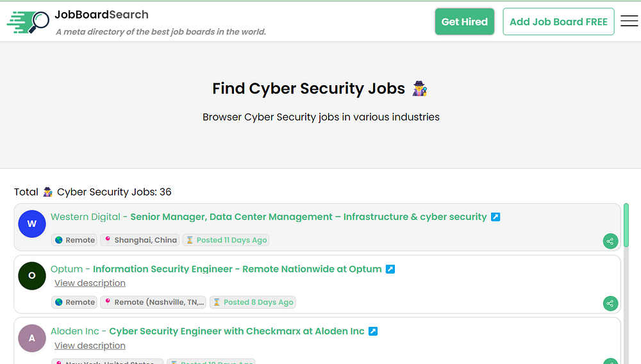Click the Aloden Inc 'A' avatar
The image size is (641, 364).
click(x=32, y=338)
